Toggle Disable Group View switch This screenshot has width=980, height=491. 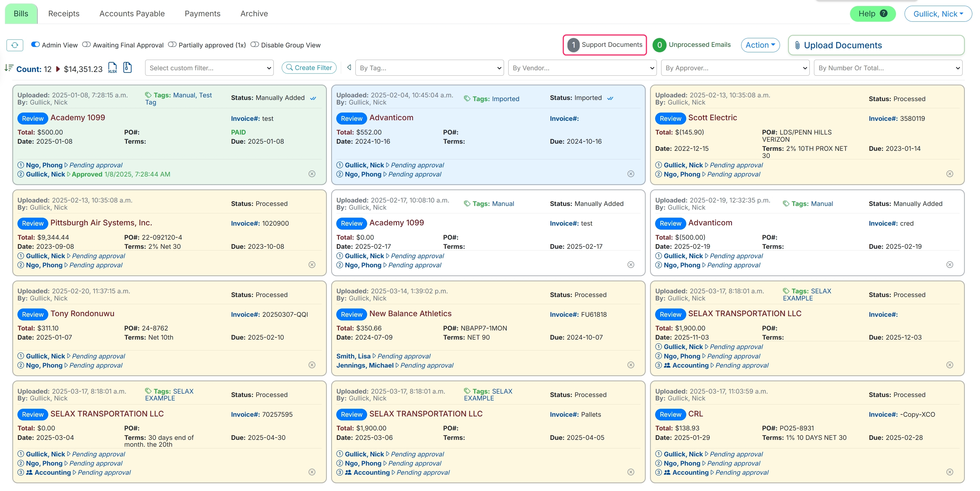255,45
